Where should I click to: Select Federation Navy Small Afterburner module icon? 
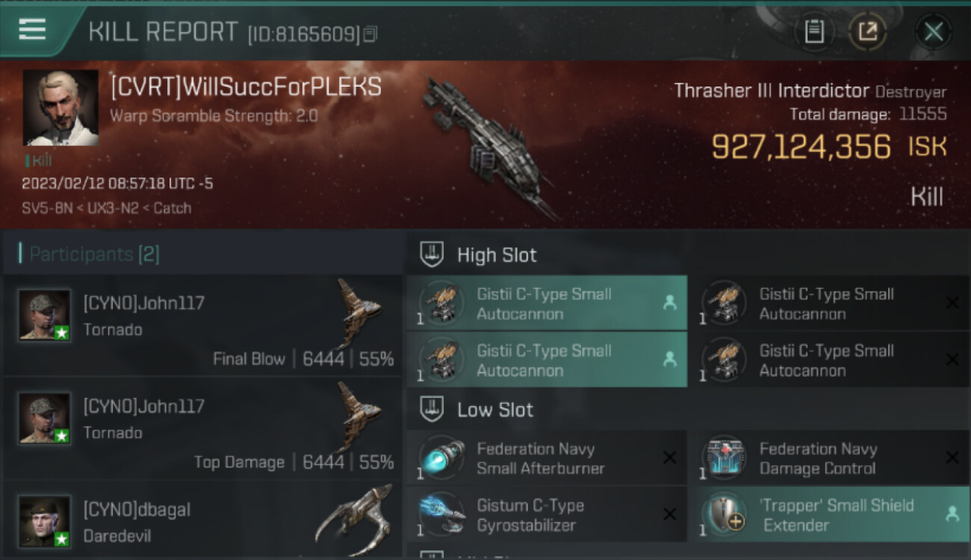coord(441,457)
